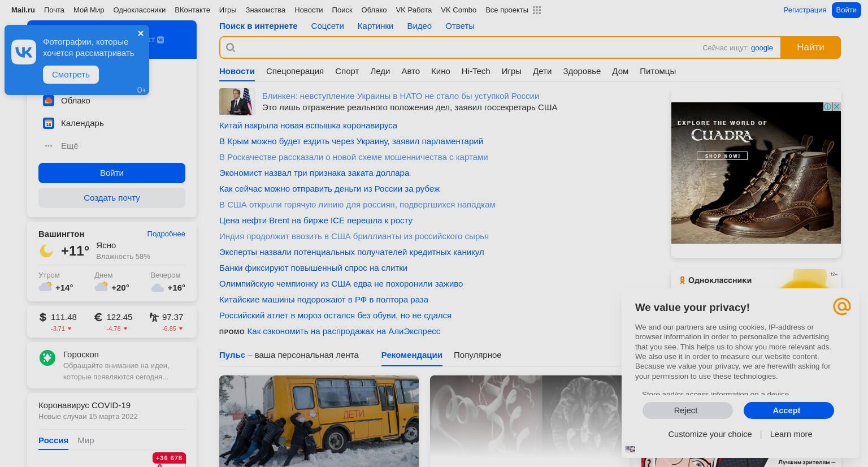Image resolution: width=868 pixels, height=467 pixels.
Task: Click the Найти search button
Action: point(810,47)
